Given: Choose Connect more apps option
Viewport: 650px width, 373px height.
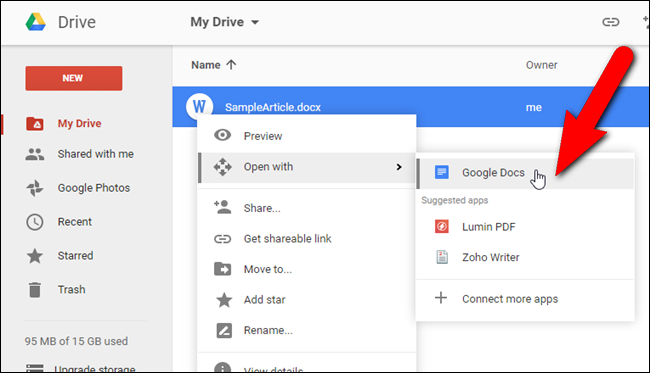Looking at the screenshot, I should pyautogui.click(x=525, y=299).
